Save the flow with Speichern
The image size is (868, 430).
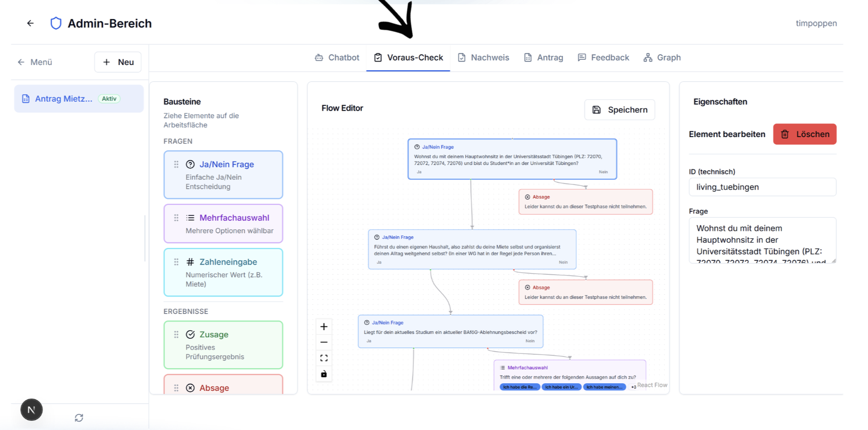pos(619,110)
